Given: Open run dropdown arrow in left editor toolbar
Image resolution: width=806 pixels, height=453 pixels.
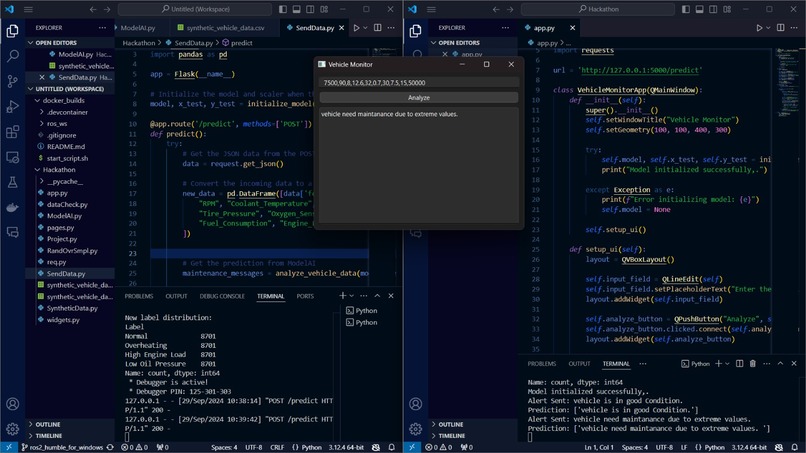Looking at the screenshot, I should (365, 28).
